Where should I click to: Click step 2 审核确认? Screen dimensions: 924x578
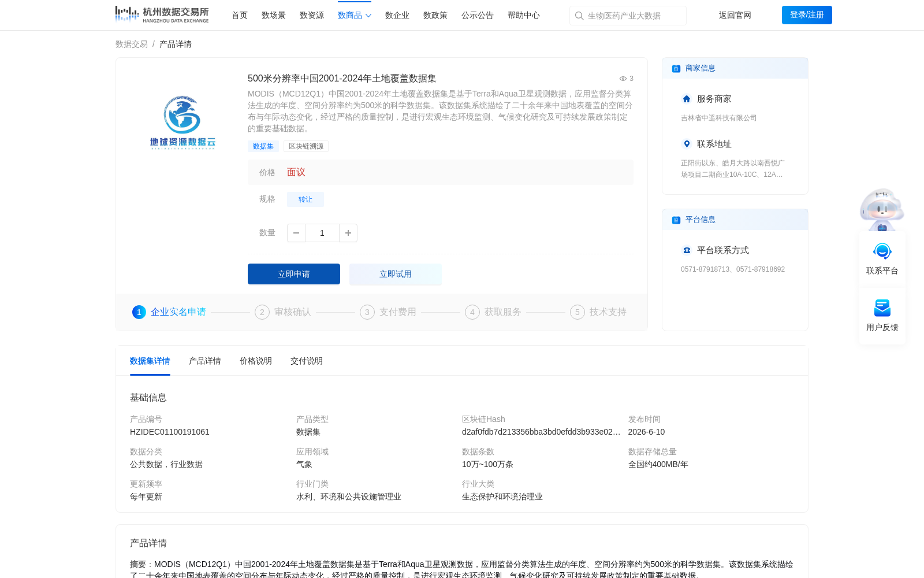tap(283, 312)
